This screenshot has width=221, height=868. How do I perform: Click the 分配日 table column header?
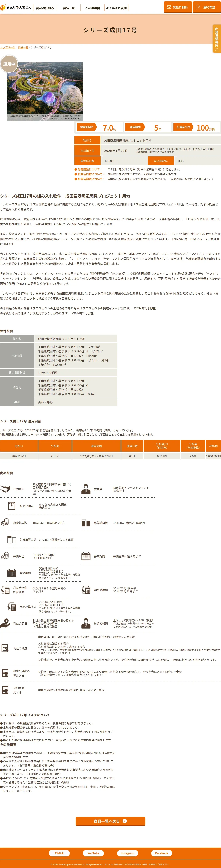(19, 446)
